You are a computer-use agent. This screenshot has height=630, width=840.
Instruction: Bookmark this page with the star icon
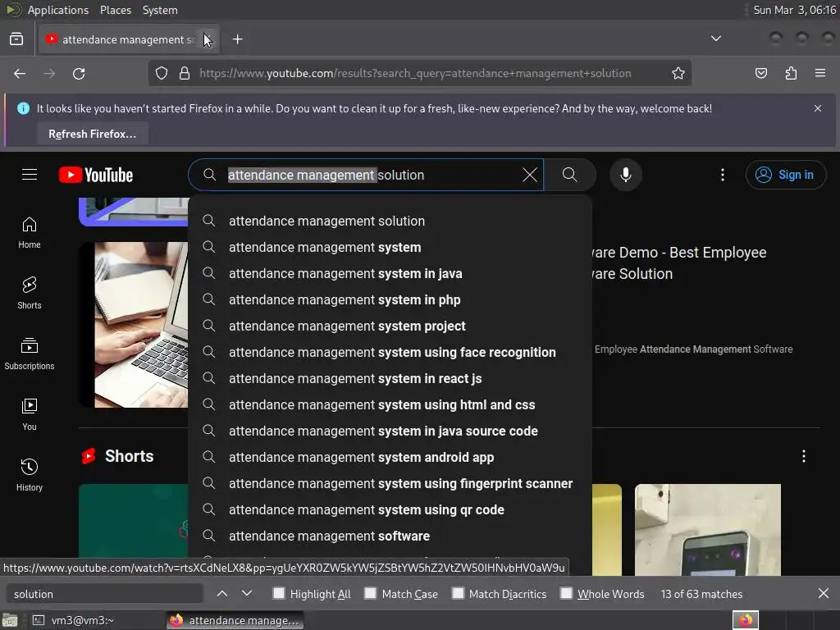[x=678, y=73]
